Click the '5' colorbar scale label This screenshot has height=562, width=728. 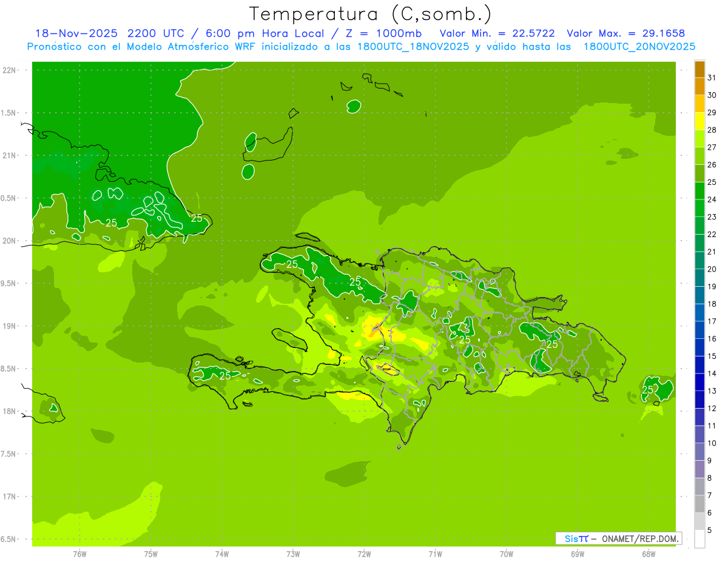pyautogui.click(x=710, y=530)
